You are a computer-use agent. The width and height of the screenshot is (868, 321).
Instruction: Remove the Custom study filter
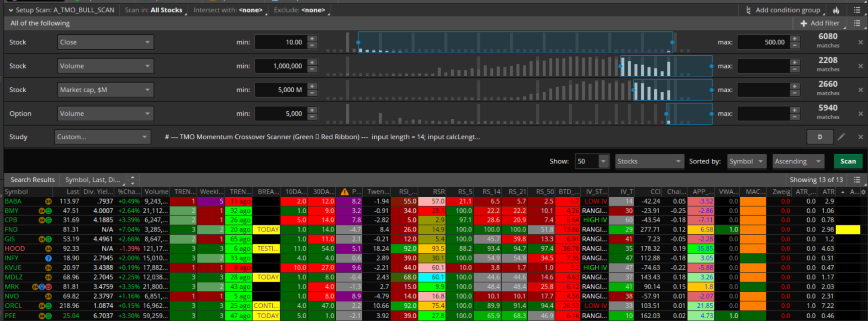click(861, 137)
